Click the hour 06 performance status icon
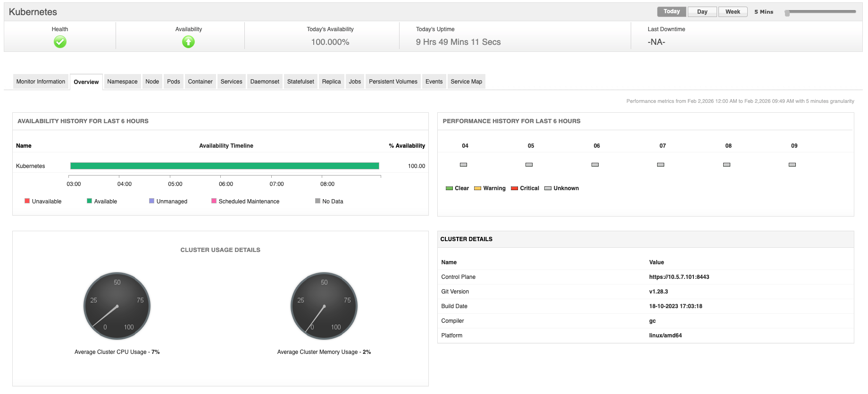868x394 pixels. [595, 165]
